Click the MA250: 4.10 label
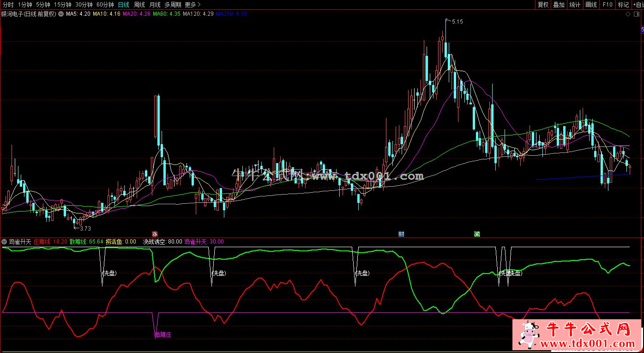644x353 pixels. pyautogui.click(x=231, y=14)
